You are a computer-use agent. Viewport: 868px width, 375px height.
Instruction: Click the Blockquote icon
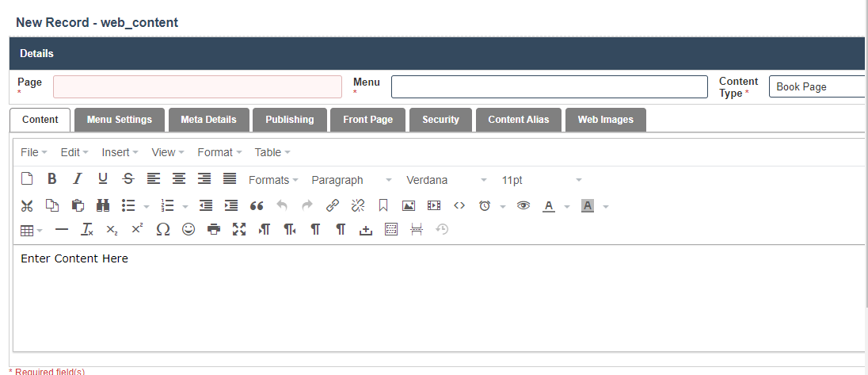[x=257, y=205]
